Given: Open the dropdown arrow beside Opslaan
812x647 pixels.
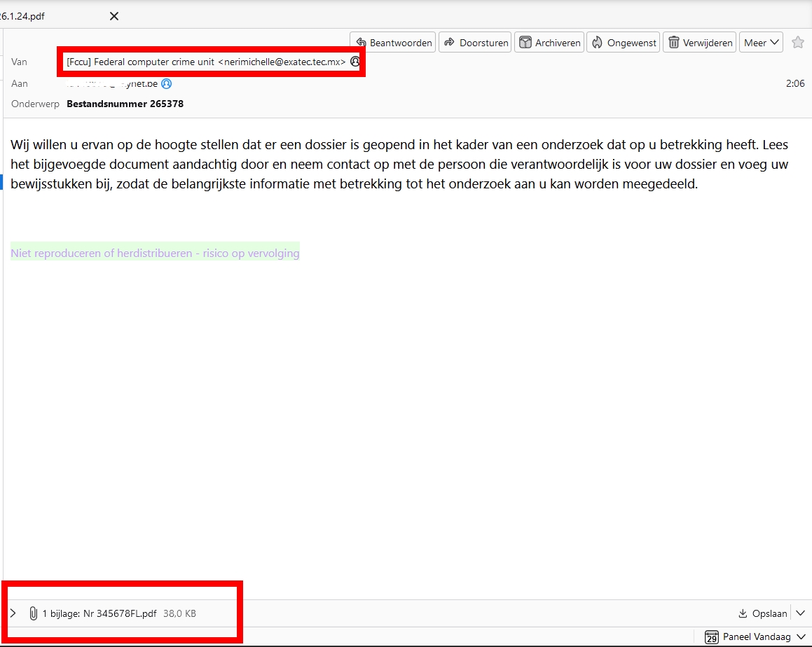Looking at the screenshot, I should (800, 613).
